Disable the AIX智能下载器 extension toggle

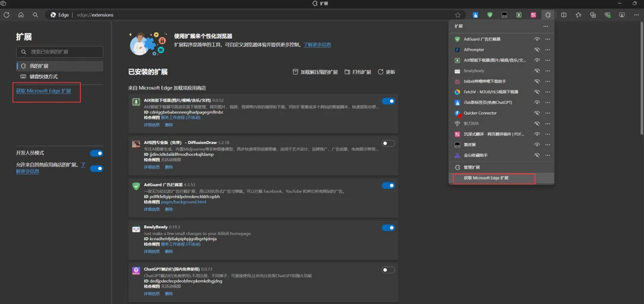pyautogui.click(x=388, y=102)
